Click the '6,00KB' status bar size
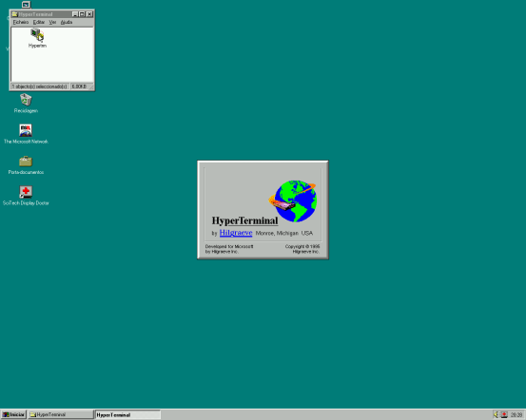The width and height of the screenshot is (526, 420). (x=79, y=86)
